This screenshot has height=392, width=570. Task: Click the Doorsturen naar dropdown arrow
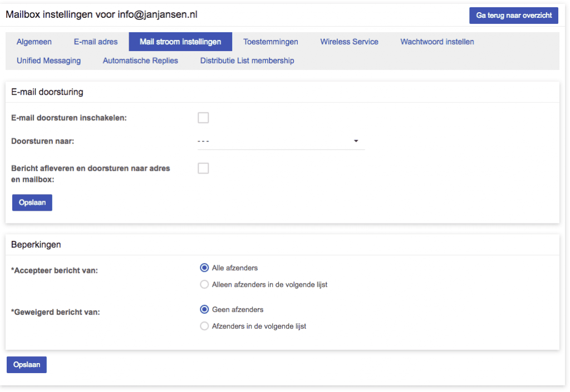(x=356, y=141)
